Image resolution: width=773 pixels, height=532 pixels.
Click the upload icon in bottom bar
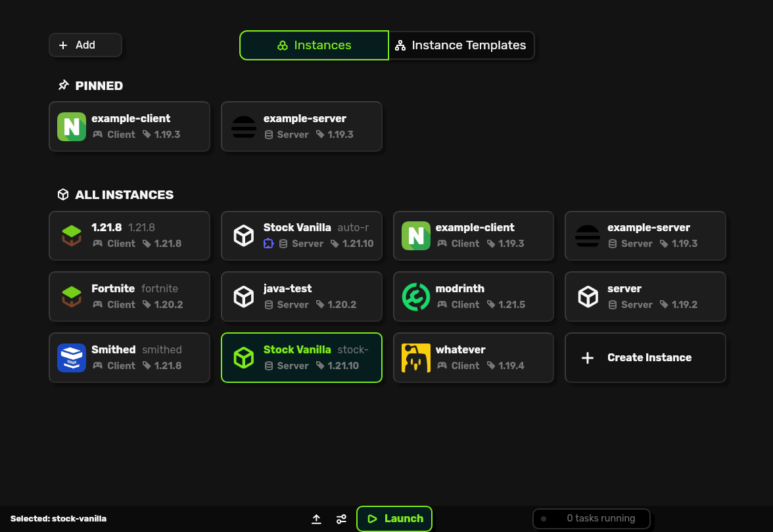point(317,519)
